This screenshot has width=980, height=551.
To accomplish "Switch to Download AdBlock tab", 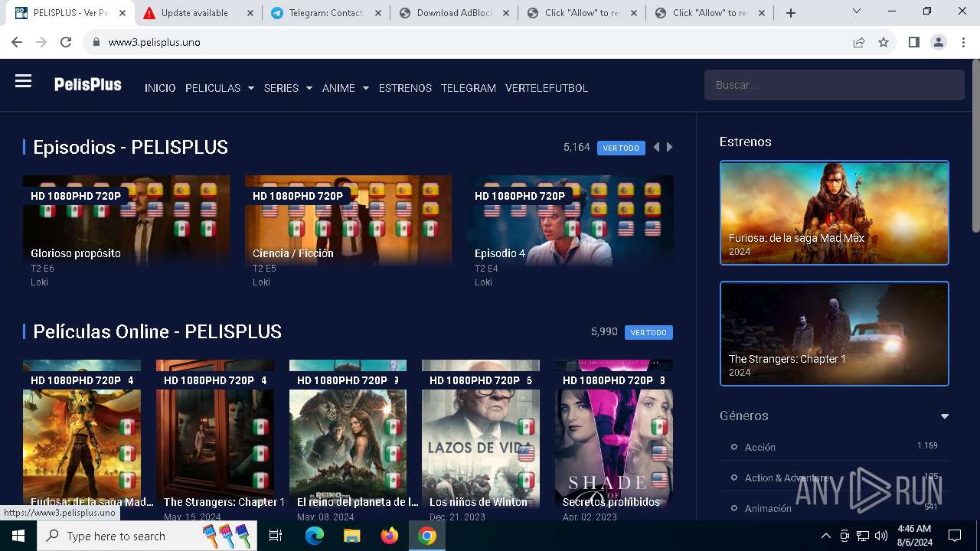I will point(453,13).
